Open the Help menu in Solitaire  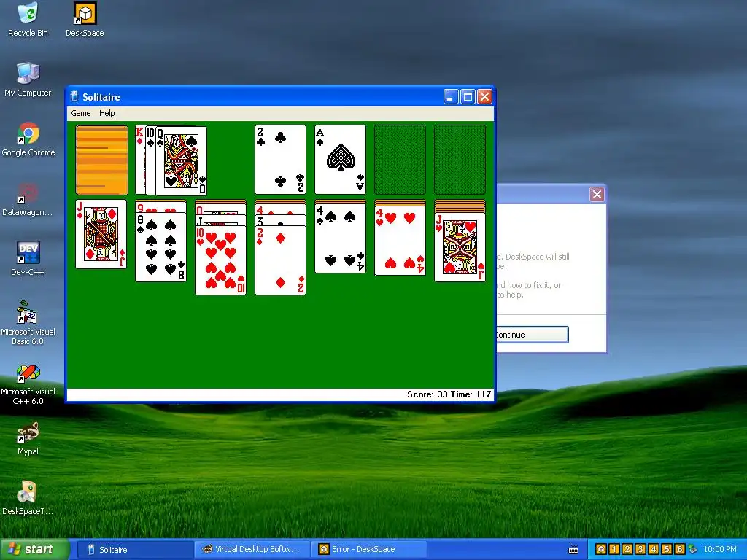107,113
